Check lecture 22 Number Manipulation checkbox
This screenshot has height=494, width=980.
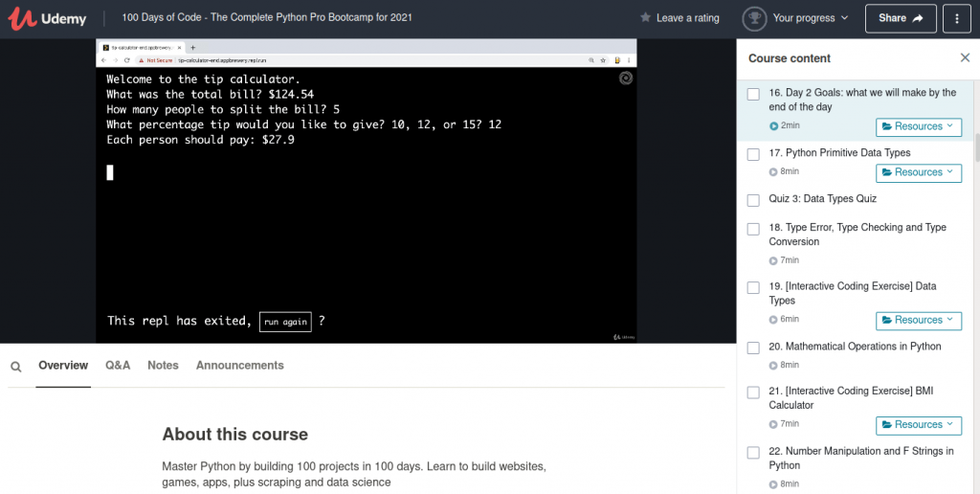(x=754, y=453)
